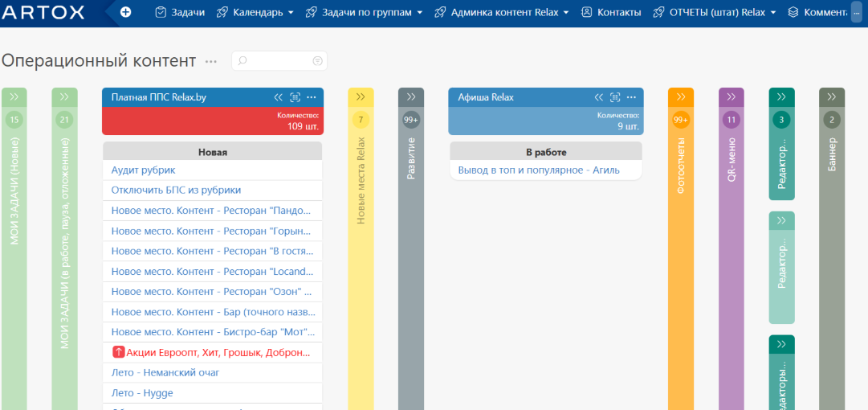
Task: Click the plus add button in header
Action: 125,12
